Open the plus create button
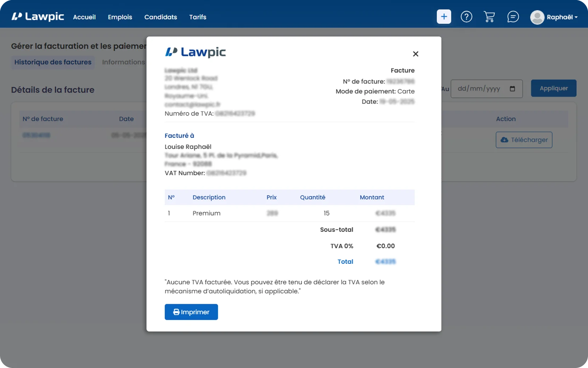Screen dimensions: 588x368 [x=444, y=17]
